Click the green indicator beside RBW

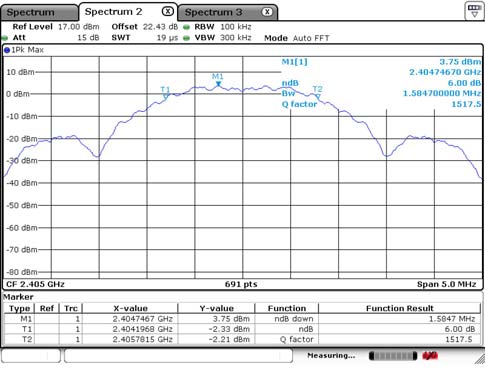point(187,27)
